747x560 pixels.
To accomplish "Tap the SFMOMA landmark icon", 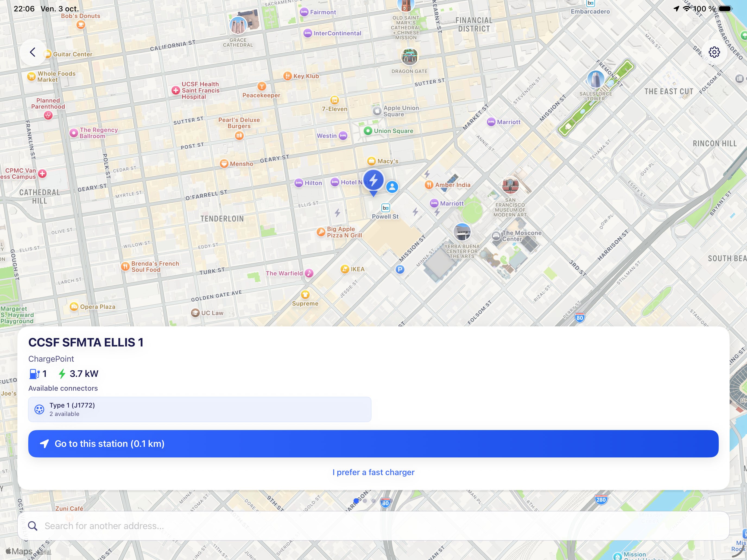I will click(510, 185).
